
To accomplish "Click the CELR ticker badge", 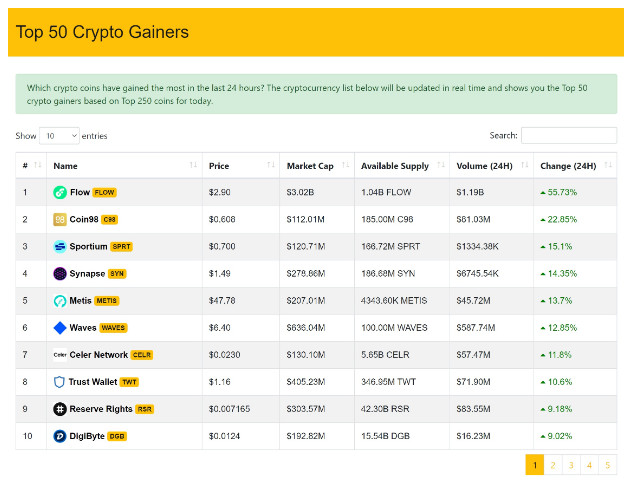I will tap(141, 355).
